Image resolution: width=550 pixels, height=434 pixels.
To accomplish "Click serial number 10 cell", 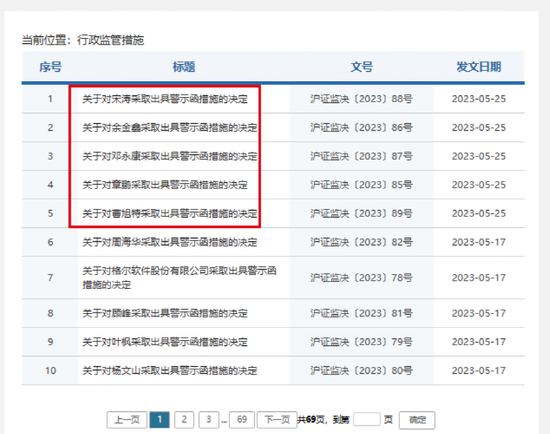I will pos(50,370).
